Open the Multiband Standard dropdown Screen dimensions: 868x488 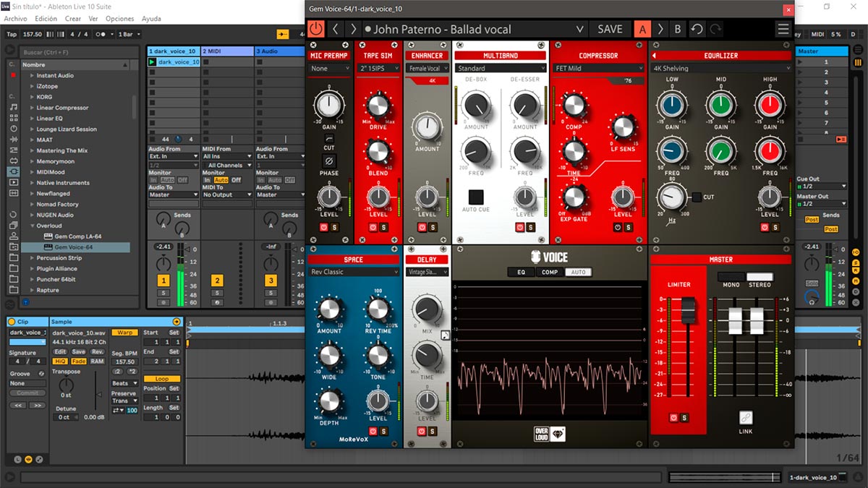point(501,69)
